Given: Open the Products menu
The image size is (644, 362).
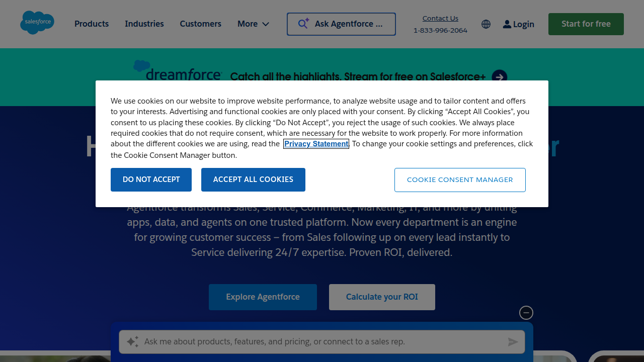Looking at the screenshot, I should click(x=91, y=24).
